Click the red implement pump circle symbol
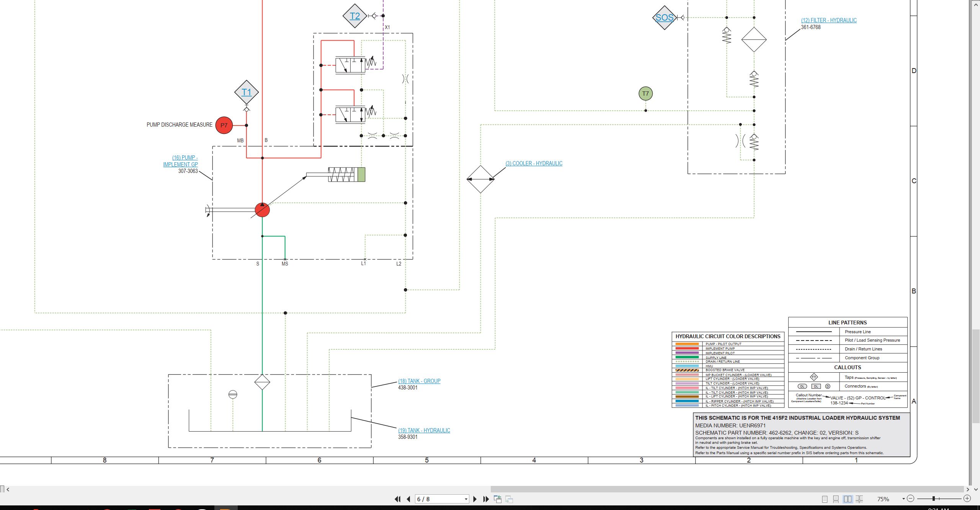This screenshot has height=510, width=980. click(262, 210)
